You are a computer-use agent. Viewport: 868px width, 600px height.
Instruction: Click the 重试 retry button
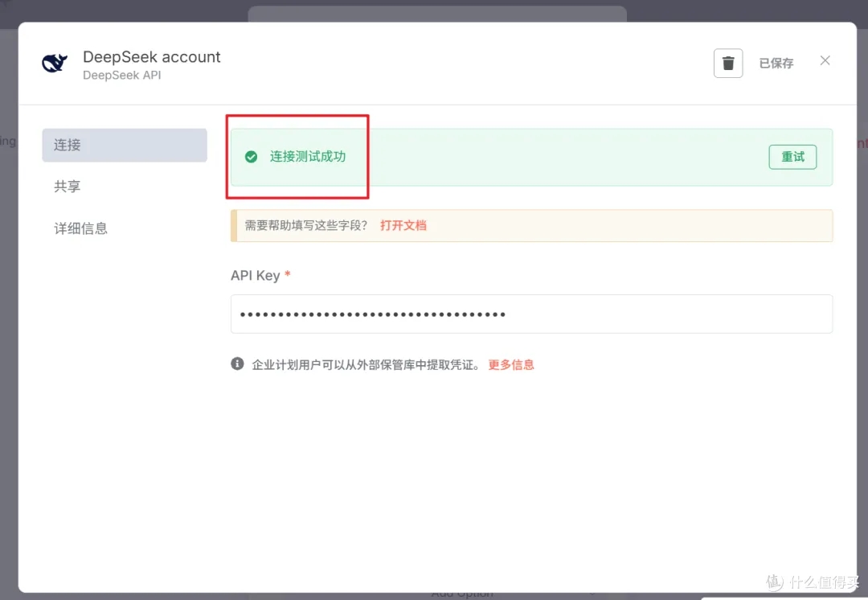pos(792,157)
